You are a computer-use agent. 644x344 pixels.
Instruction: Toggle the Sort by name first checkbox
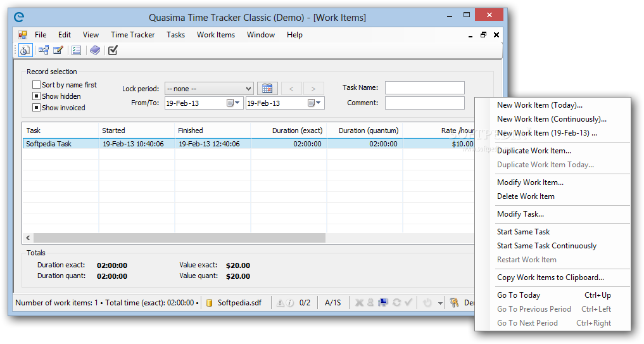[36, 85]
